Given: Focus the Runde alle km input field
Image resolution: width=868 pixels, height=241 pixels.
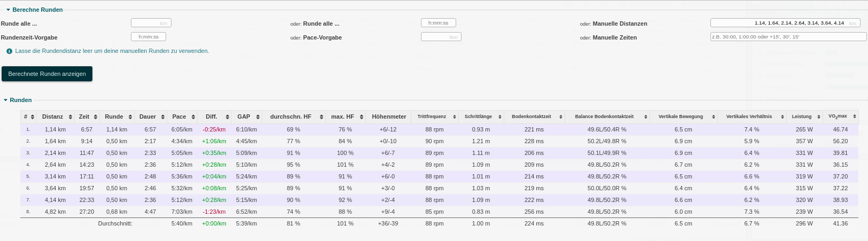Looking at the screenshot, I should (151, 23).
